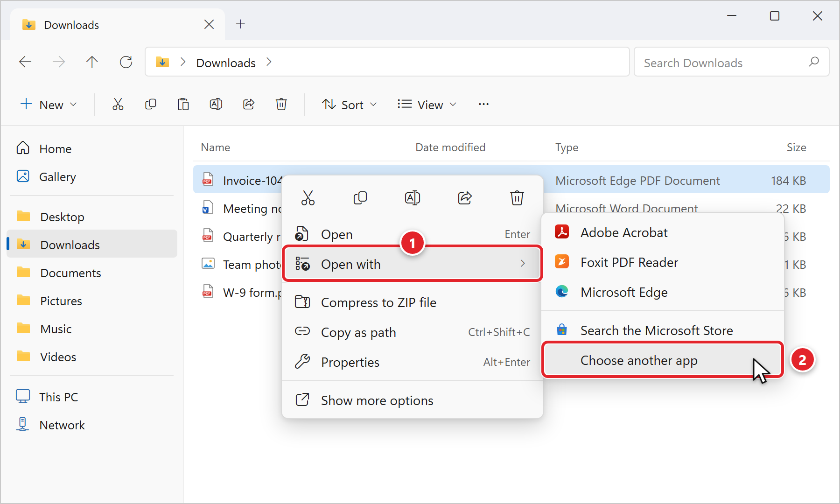Sort by the Type column header
Image resolution: width=840 pixels, height=504 pixels.
567,147
